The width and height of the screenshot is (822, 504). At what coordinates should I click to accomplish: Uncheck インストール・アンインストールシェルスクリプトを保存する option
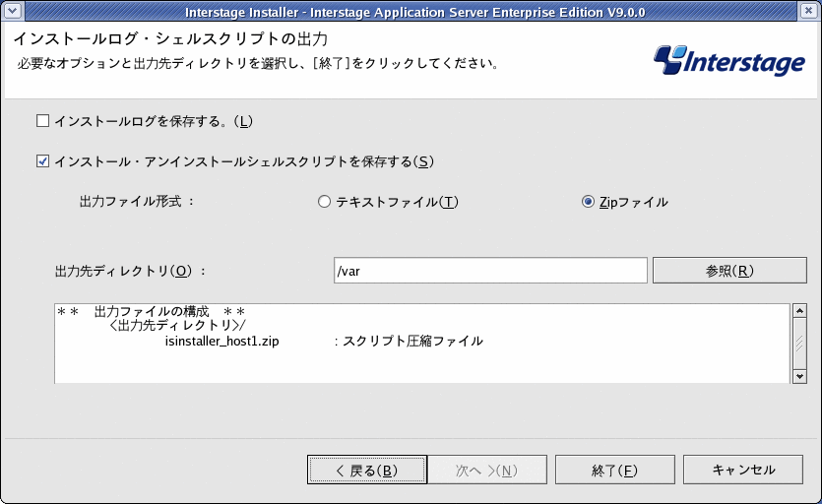coord(42,161)
